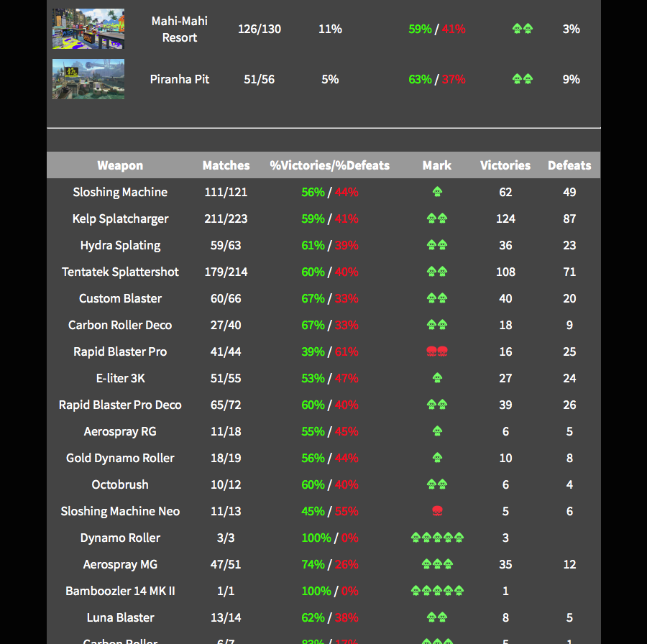Click the squid mark next to E-liter 3K
The height and width of the screenshot is (644, 647).
coord(436,378)
